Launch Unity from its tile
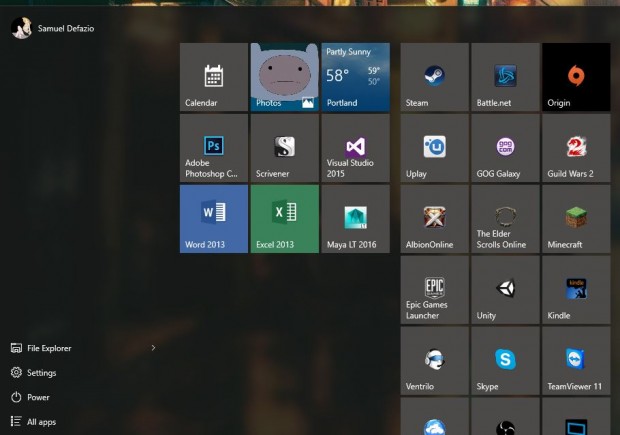Image resolution: width=620 pixels, height=435 pixels. (505, 289)
